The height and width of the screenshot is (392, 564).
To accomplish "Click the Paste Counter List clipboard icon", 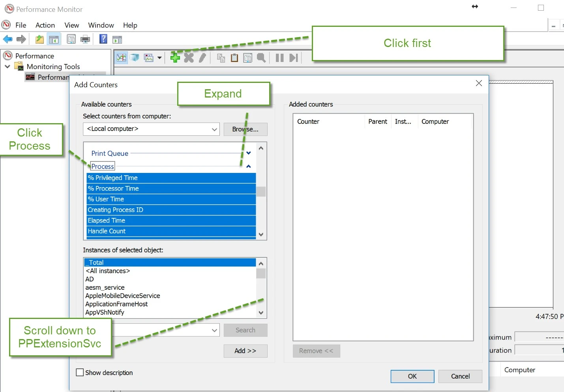I will pyautogui.click(x=234, y=58).
